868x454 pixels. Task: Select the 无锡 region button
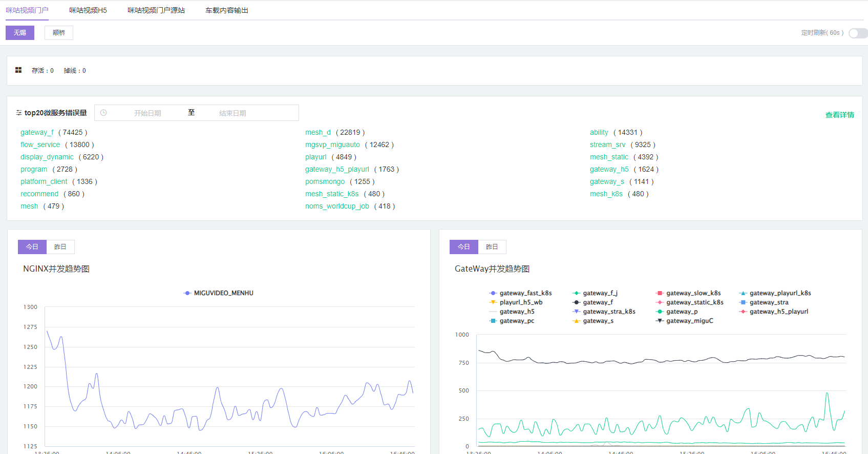[x=20, y=33]
